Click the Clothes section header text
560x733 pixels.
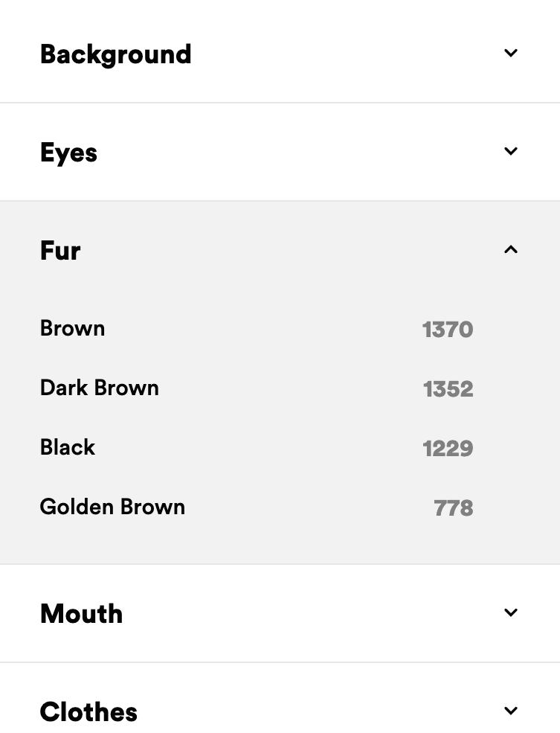pos(88,711)
